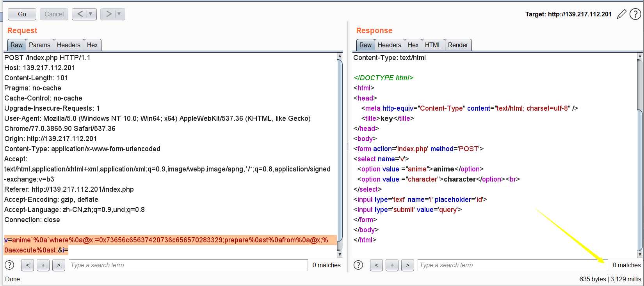Click 'Connection: close' header
Image resolution: width=644 pixels, height=286 pixels.
click(32, 220)
